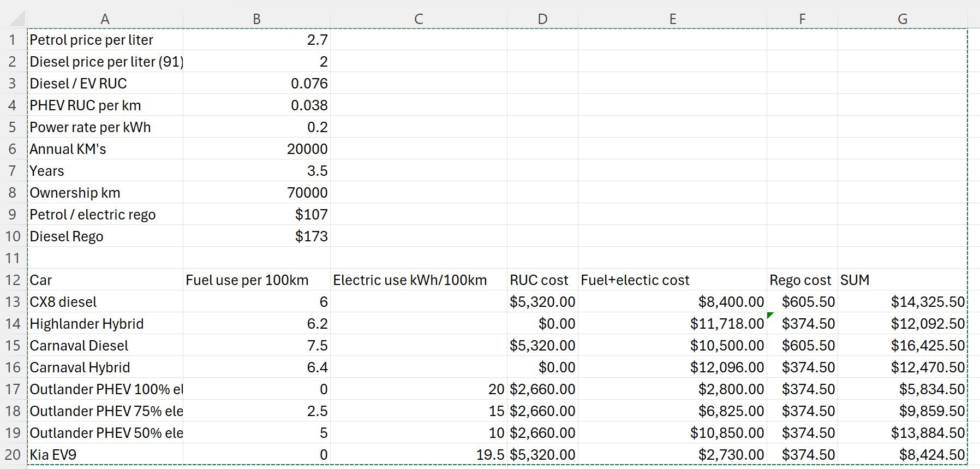Screen dimensions: 980x469
Task: Click Kia EV9 electric use 19.5
Action: (x=419, y=455)
